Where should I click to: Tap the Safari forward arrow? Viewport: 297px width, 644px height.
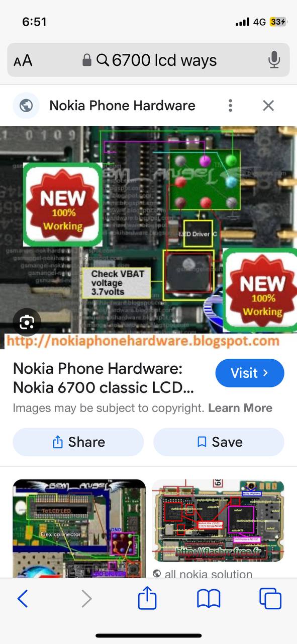click(86, 599)
